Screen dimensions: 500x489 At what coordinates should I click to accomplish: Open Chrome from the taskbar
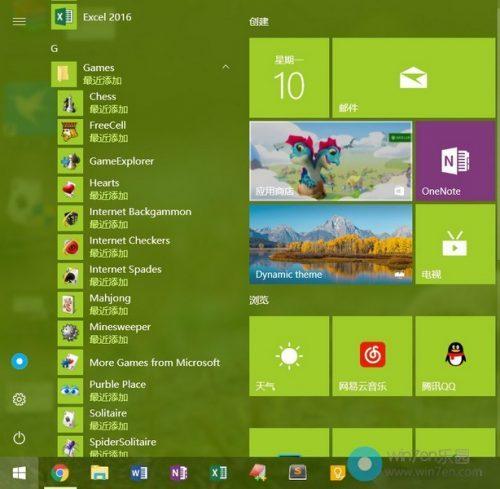click(60, 473)
